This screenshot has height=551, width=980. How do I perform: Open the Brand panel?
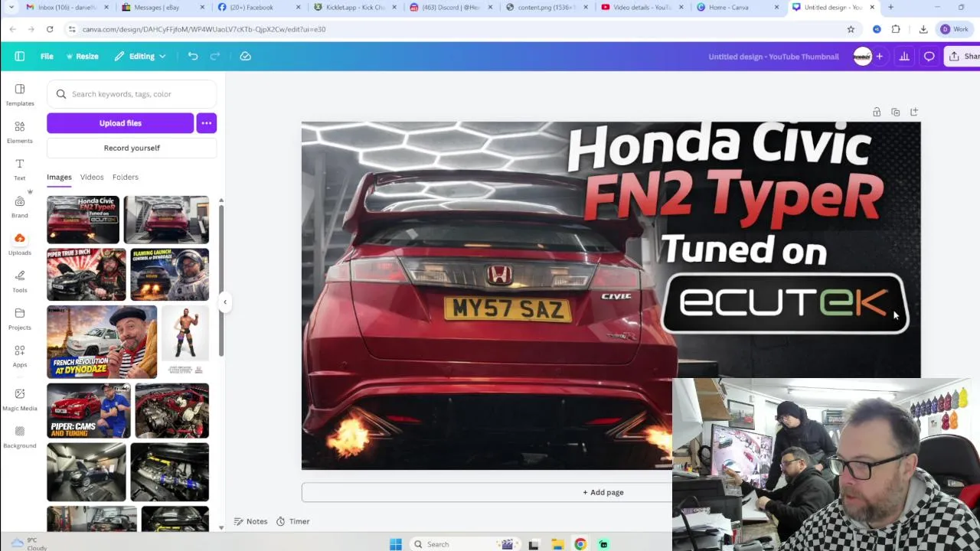(20, 207)
